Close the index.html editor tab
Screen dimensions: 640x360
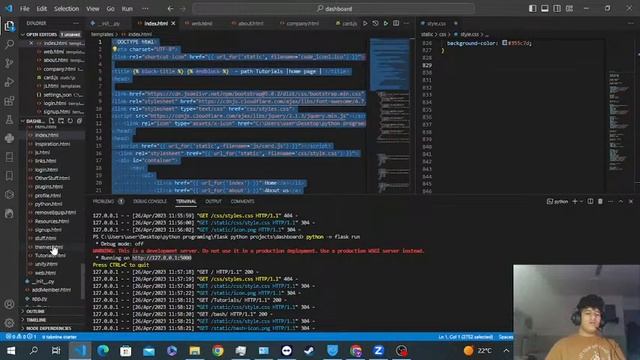[173, 23]
